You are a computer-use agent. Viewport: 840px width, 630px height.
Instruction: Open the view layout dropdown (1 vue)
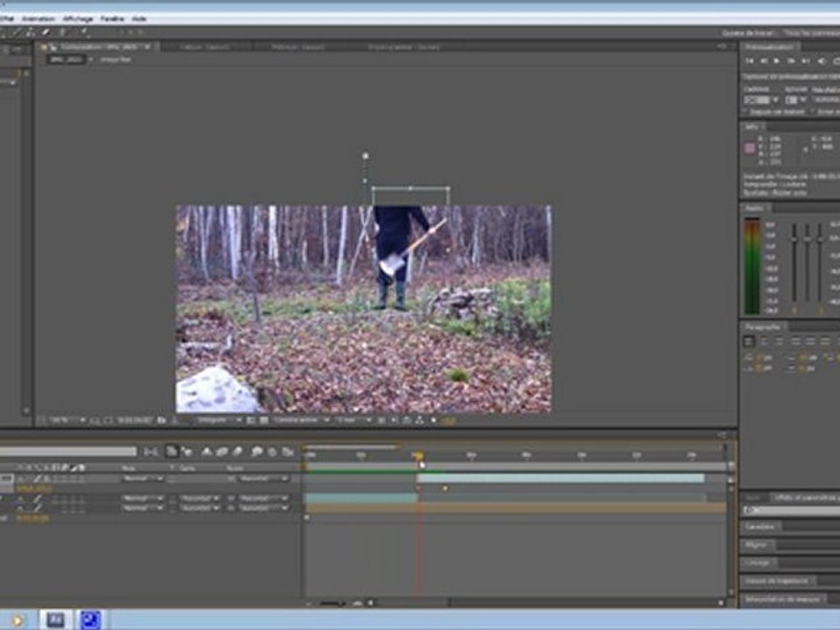353,421
